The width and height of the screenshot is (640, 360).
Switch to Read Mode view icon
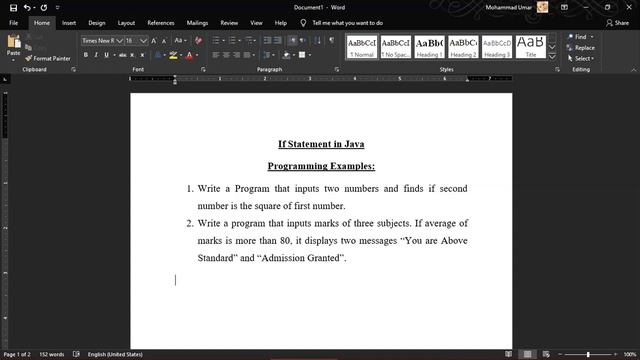tap(508, 354)
